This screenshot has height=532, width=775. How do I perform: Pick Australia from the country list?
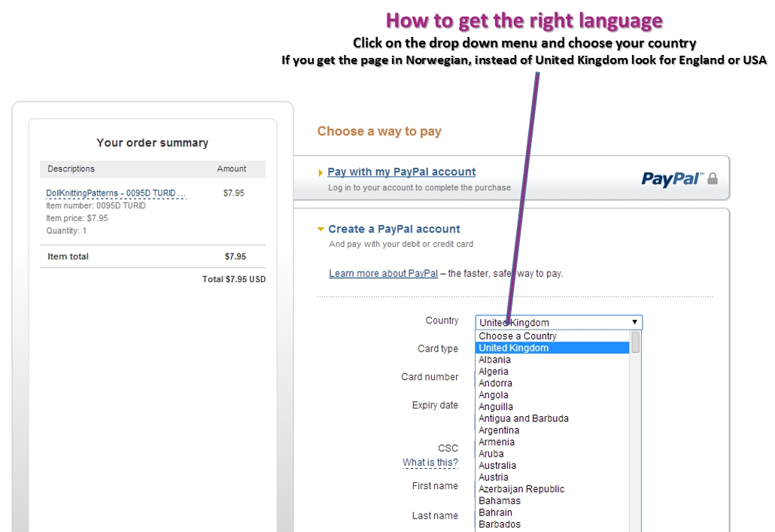[x=552, y=466]
